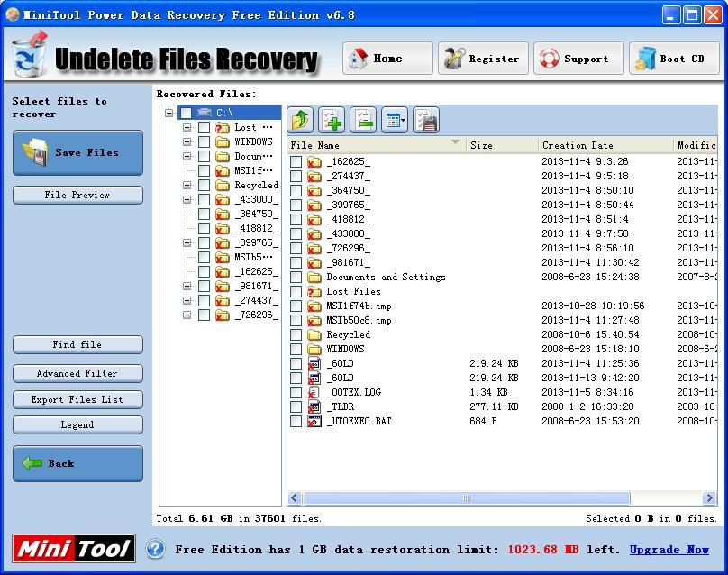Select the _UTOEXEC.BAT file icon
The image size is (728, 575).
pyautogui.click(x=314, y=421)
